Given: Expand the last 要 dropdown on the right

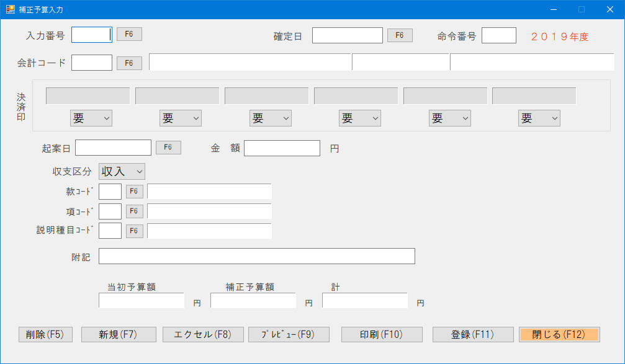Looking at the screenshot, I should click(539, 118).
